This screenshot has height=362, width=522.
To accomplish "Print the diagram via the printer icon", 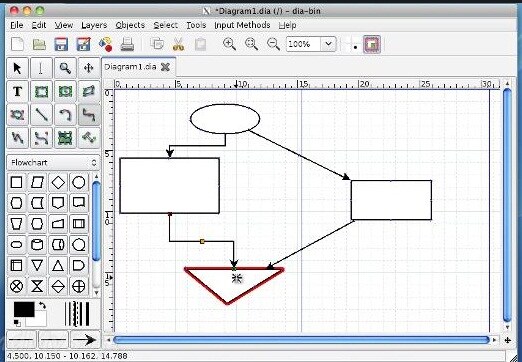I will (x=127, y=44).
